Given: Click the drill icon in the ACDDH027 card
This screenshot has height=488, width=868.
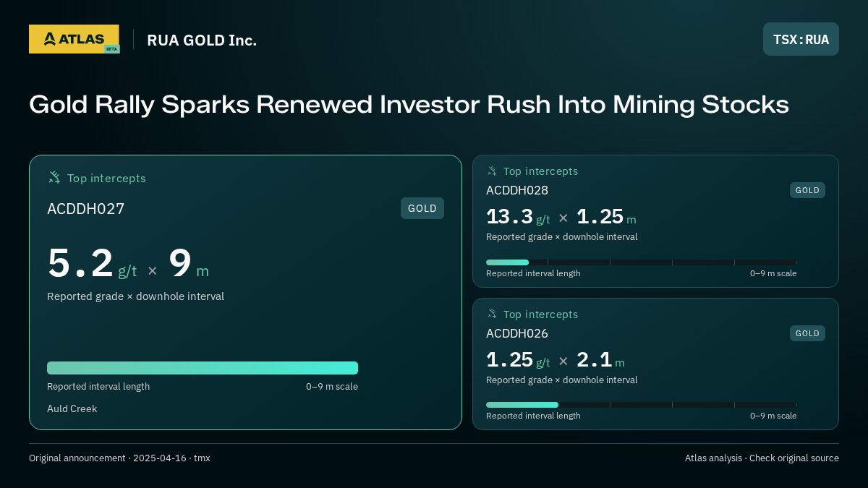Looking at the screenshot, I should pyautogui.click(x=54, y=177).
